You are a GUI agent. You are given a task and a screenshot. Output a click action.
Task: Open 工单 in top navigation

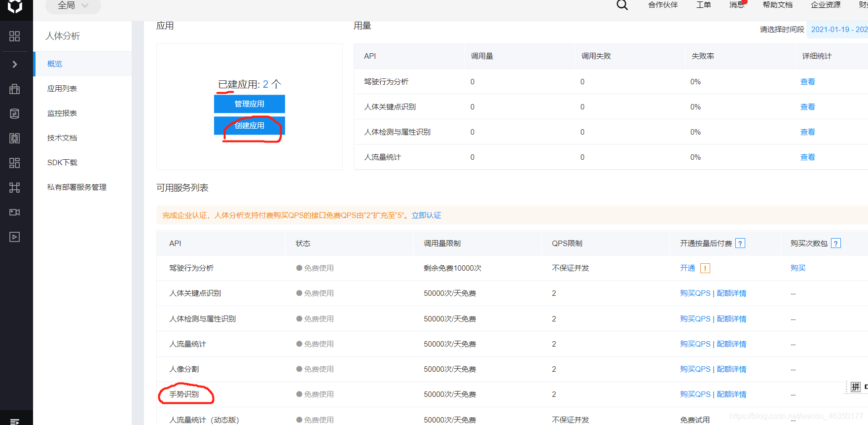click(x=704, y=5)
